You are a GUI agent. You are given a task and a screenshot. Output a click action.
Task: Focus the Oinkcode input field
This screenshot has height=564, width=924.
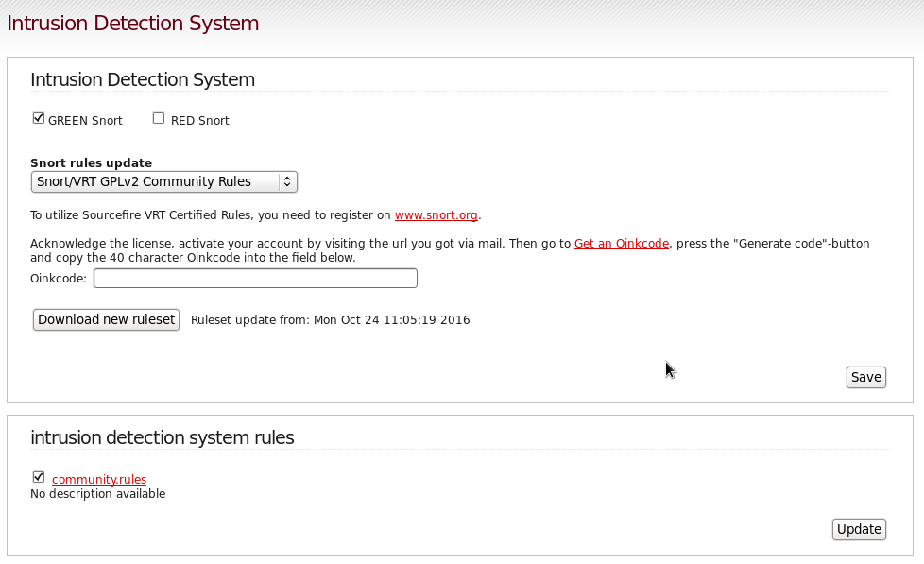(255, 278)
